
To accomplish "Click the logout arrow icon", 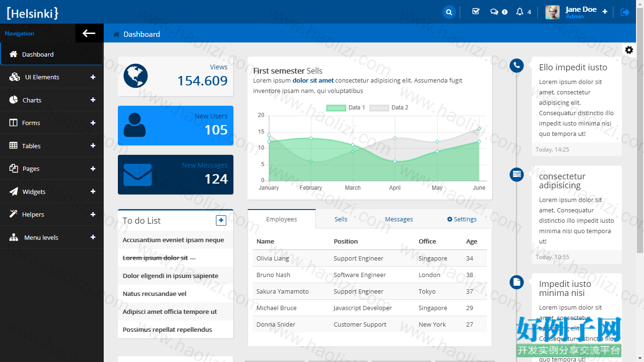I will [x=625, y=12].
